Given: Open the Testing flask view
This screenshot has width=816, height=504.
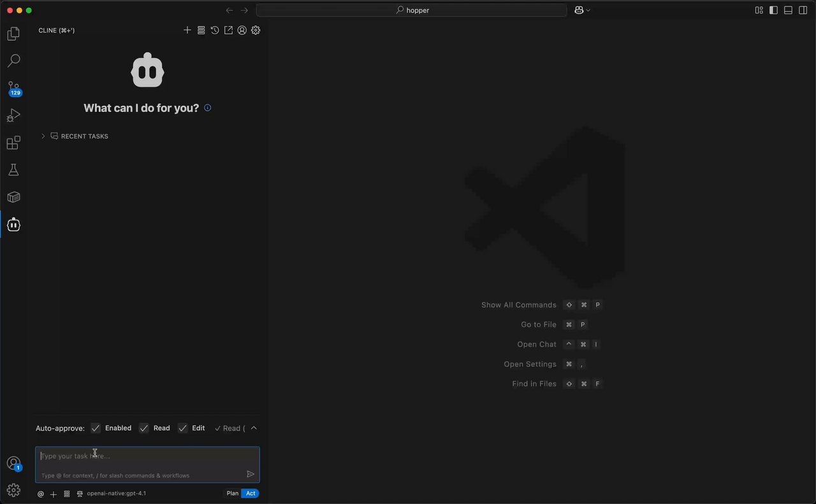Looking at the screenshot, I should pos(13,170).
